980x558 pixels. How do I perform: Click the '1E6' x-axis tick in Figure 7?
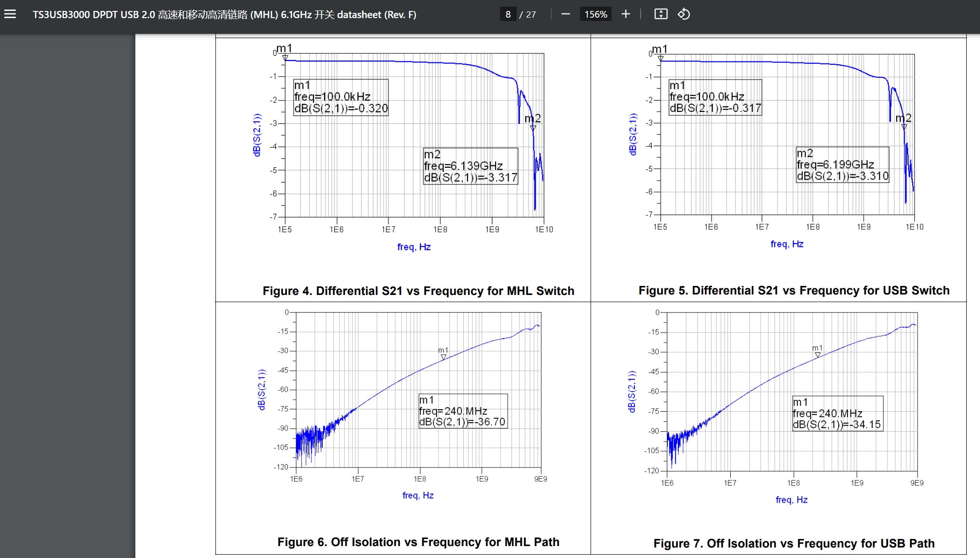click(667, 483)
